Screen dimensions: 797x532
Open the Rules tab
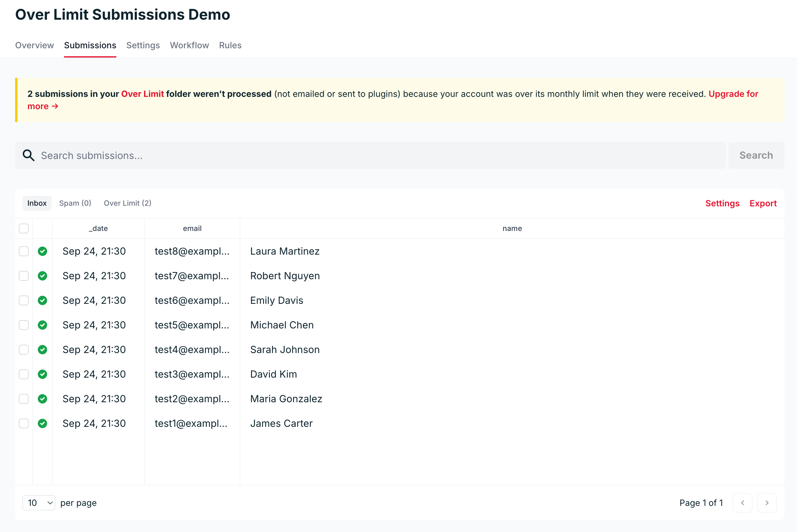tap(230, 45)
